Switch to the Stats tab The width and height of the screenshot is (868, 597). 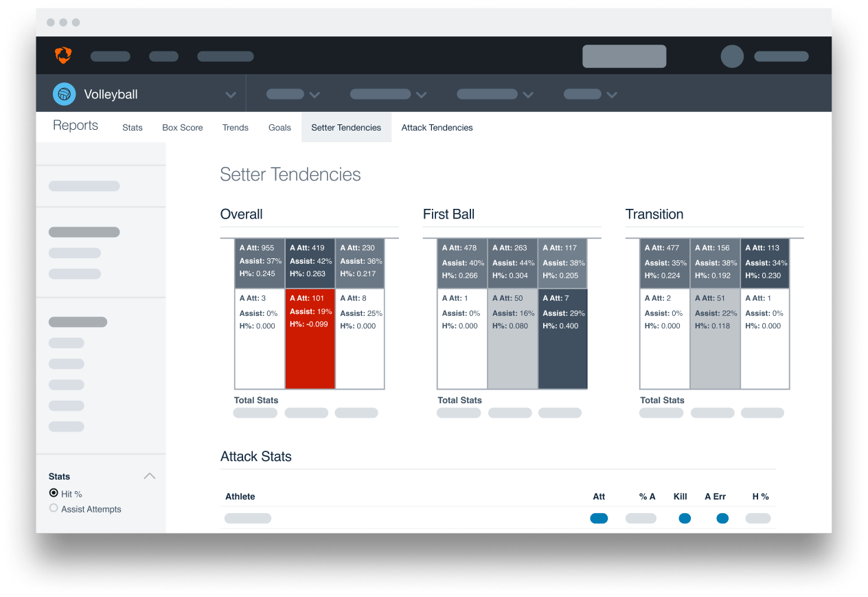[133, 127]
